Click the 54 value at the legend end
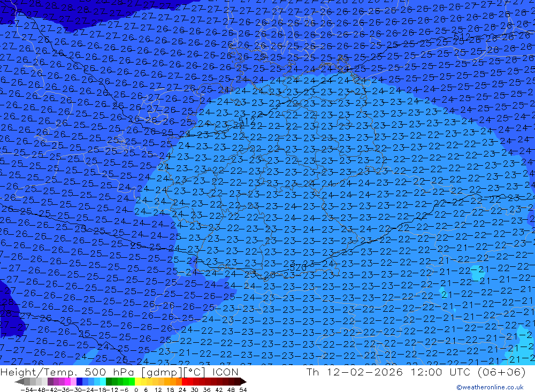The width and height of the screenshot is (535, 392). click(x=243, y=390)
